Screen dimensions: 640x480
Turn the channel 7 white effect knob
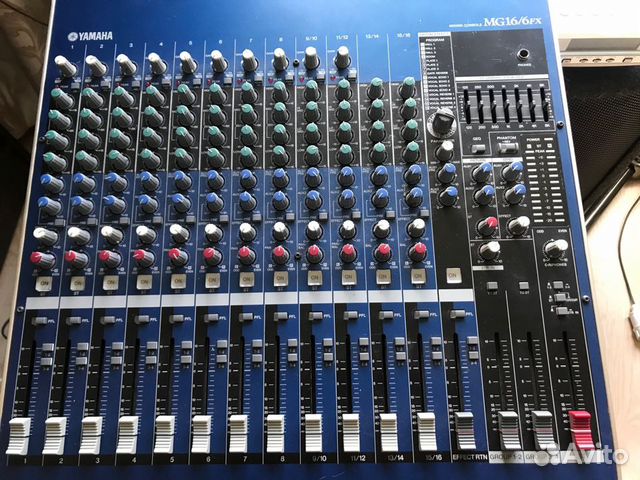[x=247, y=231]
